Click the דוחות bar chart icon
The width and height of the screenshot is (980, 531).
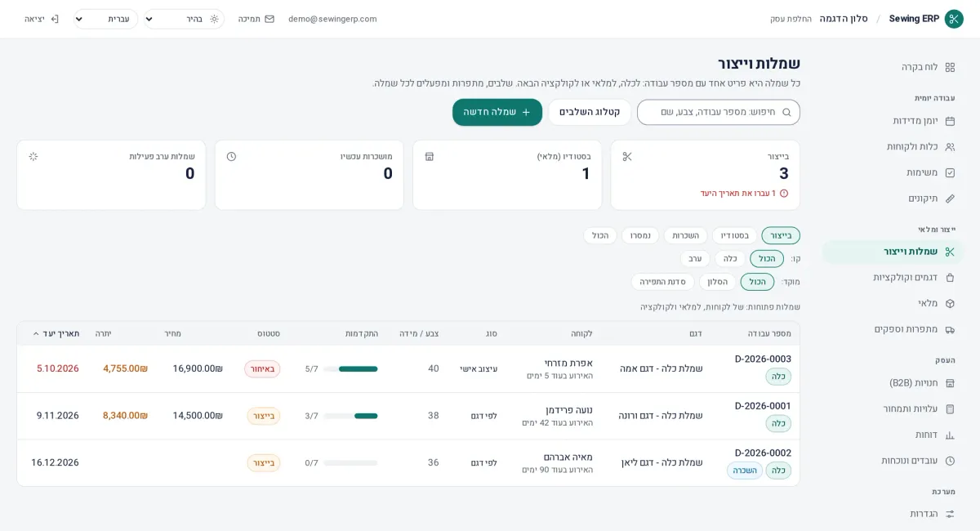pyautogui.click(x=950, y=435)
